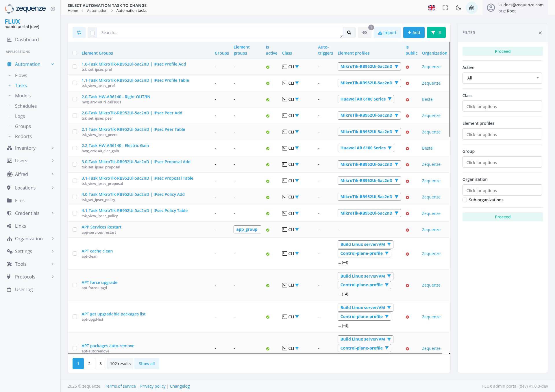Open the Schedules item under Automation
The image size is (555, 392).
point(26,106)
